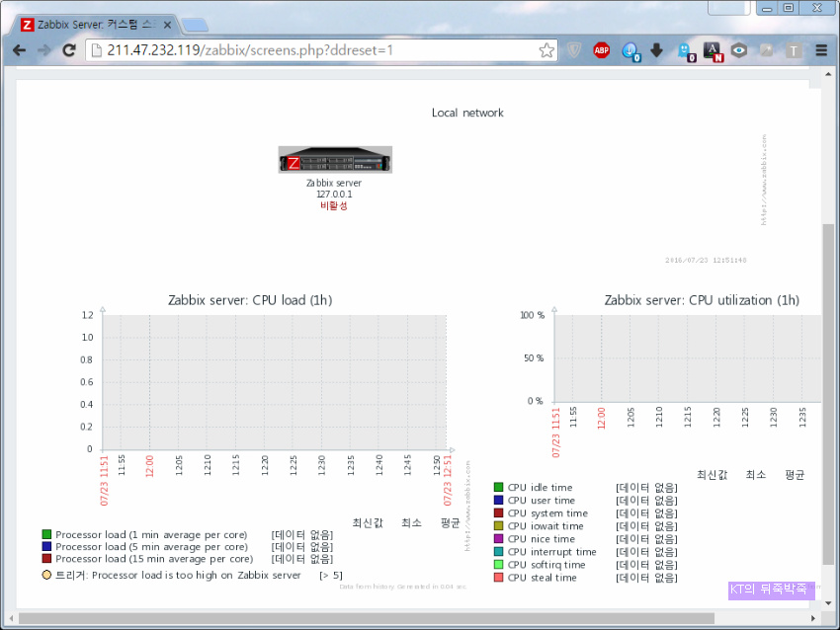840x630 pixels.
Task: Maximize the Chrome window
Action: coord(789,8)
